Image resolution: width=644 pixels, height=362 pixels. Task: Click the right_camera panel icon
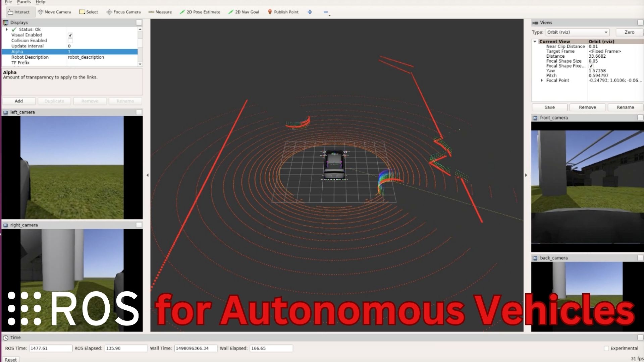[x=6, y=225]
